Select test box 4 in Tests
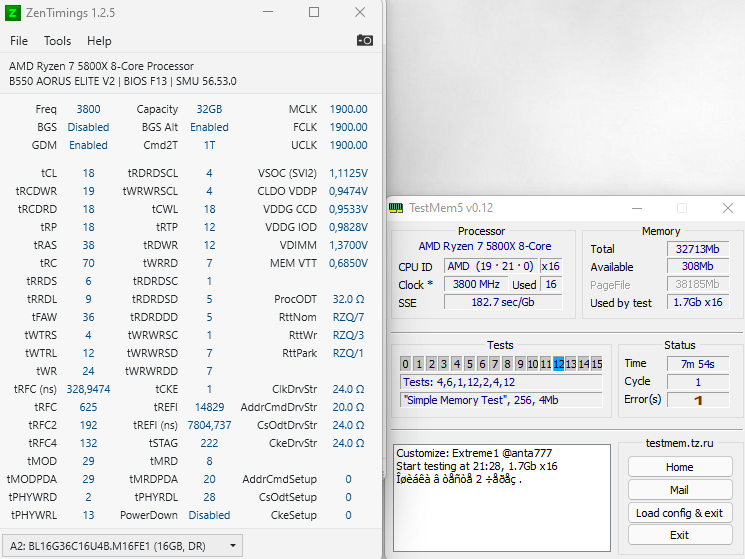The width and height of the screenshot is (745, 559). click(x=457, y=364)
